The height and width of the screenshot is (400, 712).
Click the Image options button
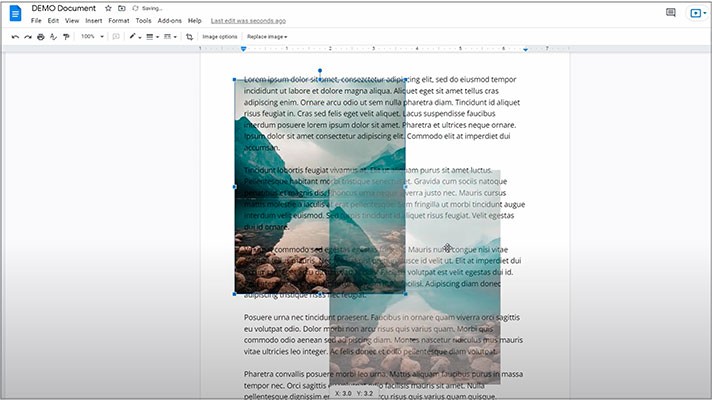[x=220, y=37]
